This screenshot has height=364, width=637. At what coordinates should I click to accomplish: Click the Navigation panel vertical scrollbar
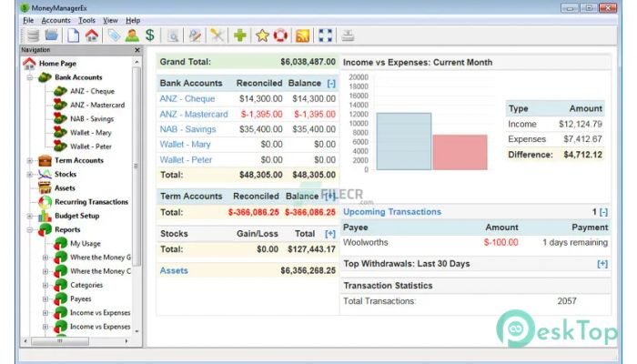[x=136, y=166]
